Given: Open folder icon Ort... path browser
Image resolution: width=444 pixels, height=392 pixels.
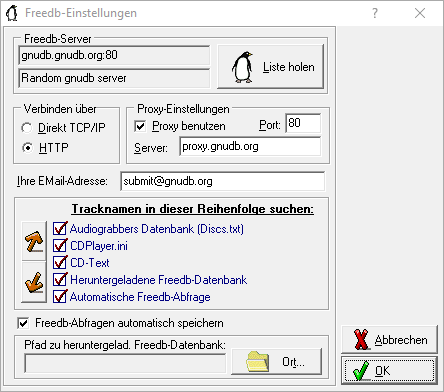Looking at the screenshot, I should coord(276,361).
